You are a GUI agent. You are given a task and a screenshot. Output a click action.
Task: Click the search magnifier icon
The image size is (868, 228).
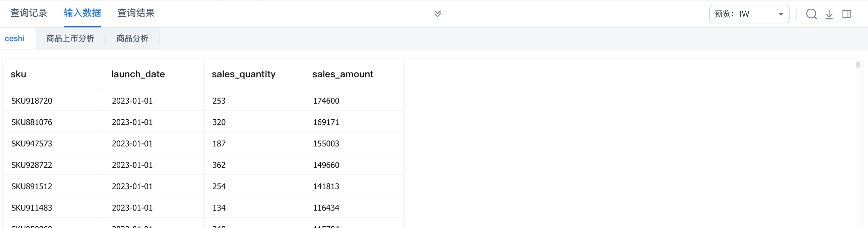coord(811,14)
